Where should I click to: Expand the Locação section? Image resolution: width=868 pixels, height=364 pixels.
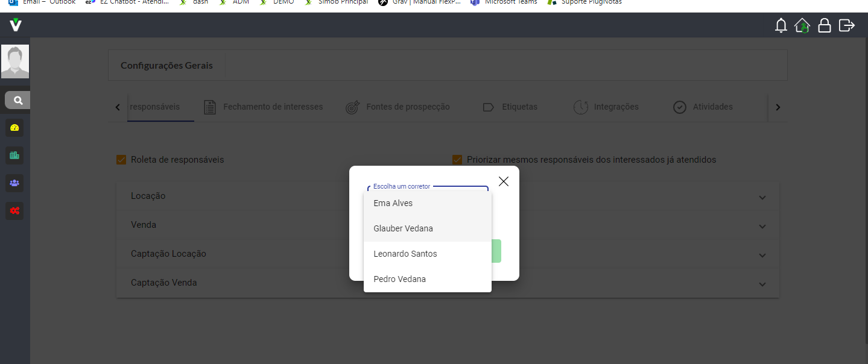point(448,196)
